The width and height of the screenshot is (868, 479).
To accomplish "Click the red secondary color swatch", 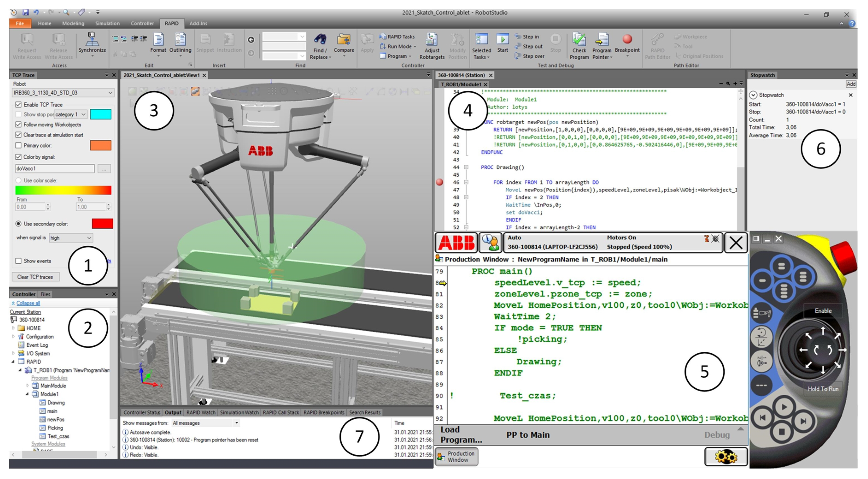I will click(103, 224).
